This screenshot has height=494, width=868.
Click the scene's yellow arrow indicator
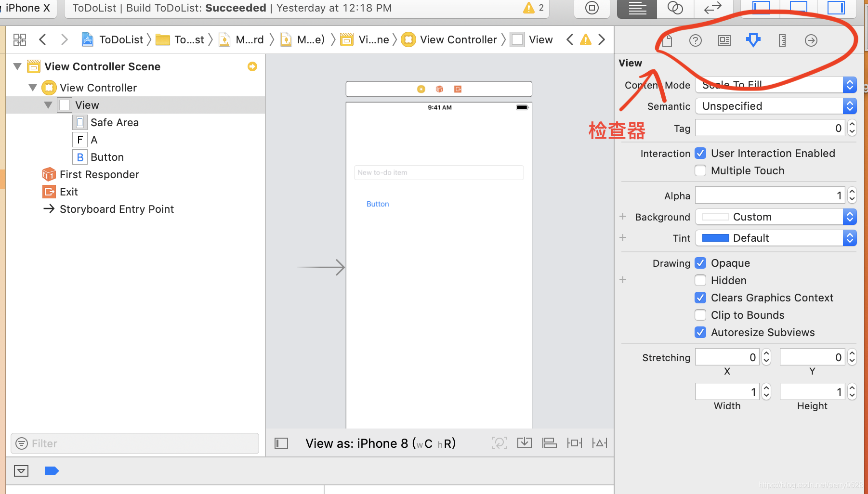[x=252, y=66]
